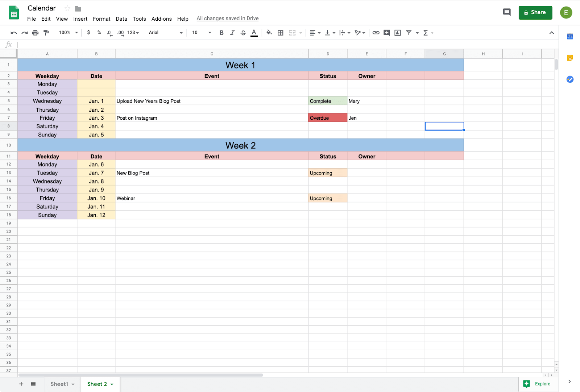This screenshot has width=580, height=392.
Task: Open text wrapping dropdown
Action: tap(344, 33)
